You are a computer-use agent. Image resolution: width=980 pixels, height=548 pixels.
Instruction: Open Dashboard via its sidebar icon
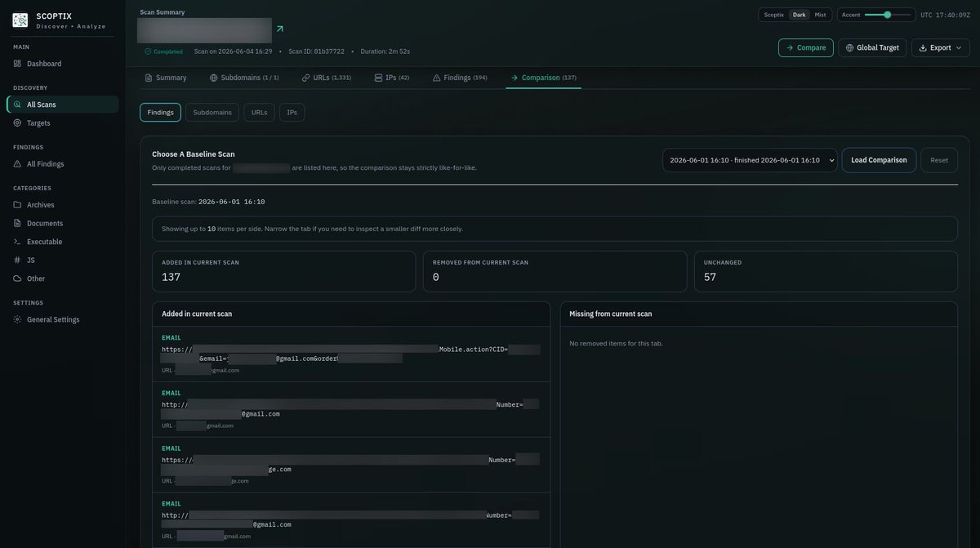pyautogui.click(x=18, y=64)
